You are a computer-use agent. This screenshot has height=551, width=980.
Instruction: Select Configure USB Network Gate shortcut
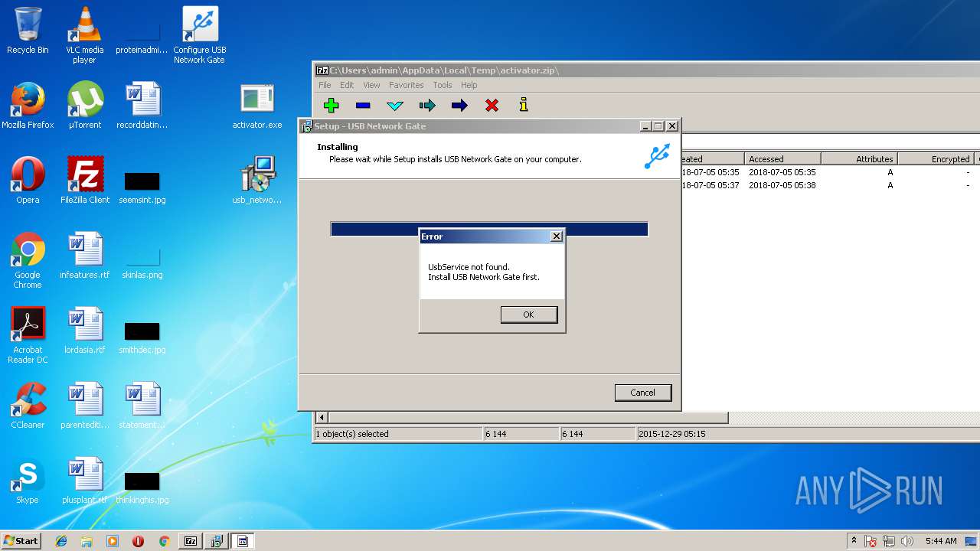click(200, 35)
